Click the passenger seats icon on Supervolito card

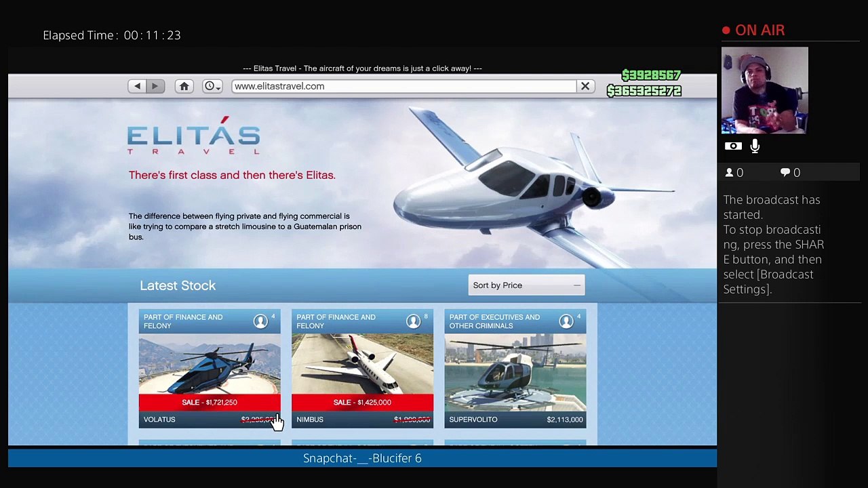coord(566,321)
